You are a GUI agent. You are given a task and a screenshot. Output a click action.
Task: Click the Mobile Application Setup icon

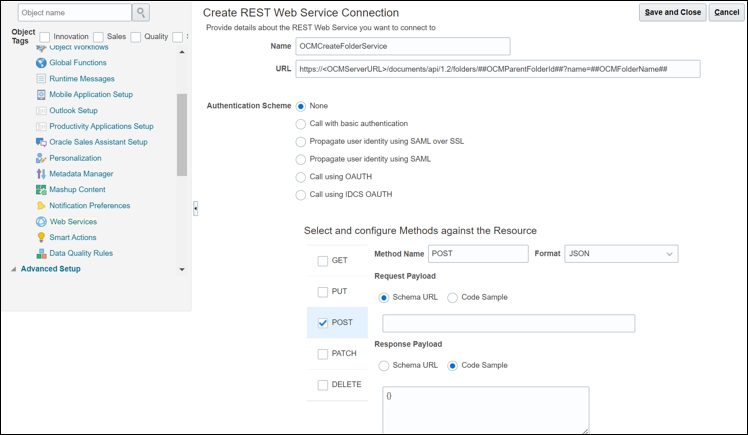click(41, 95)
